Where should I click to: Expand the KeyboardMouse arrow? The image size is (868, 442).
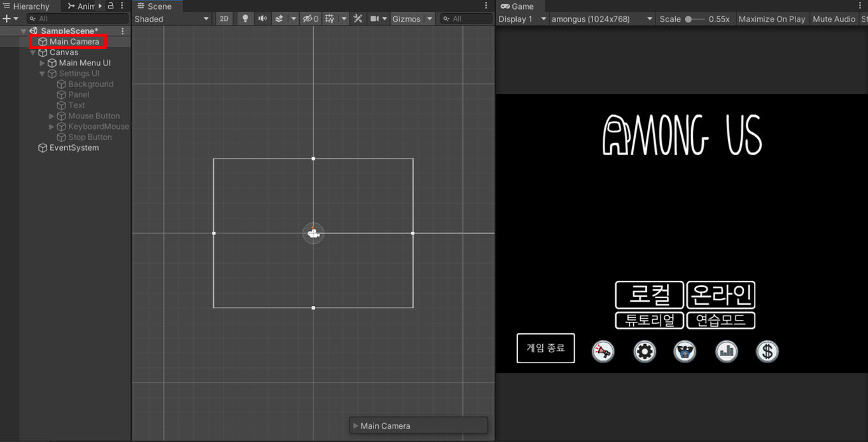click(52, 127)
